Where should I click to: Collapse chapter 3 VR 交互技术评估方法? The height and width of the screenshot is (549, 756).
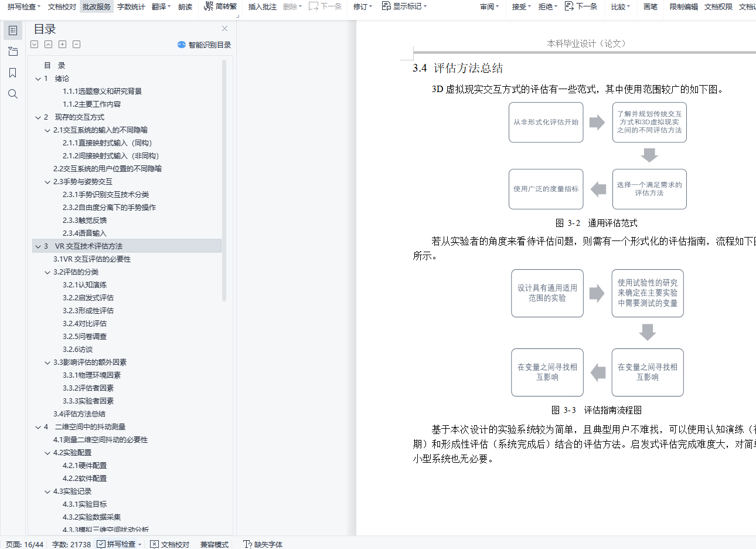point(38,246)
